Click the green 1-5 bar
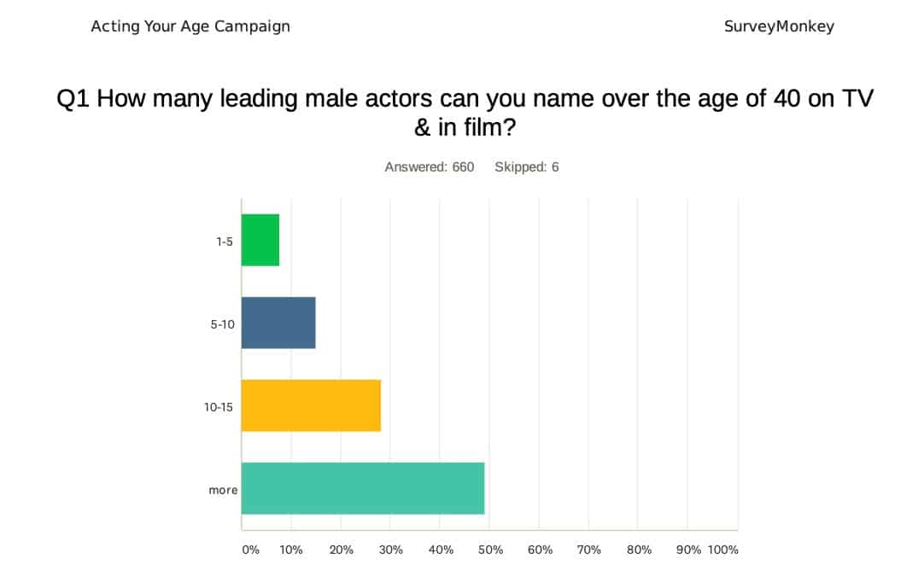 pyautogui.click(x=260, y=240)
